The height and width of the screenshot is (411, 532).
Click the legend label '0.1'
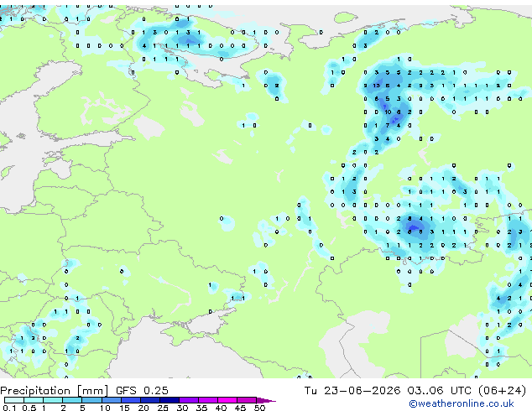pyautogui.click(x=9, y=408)
